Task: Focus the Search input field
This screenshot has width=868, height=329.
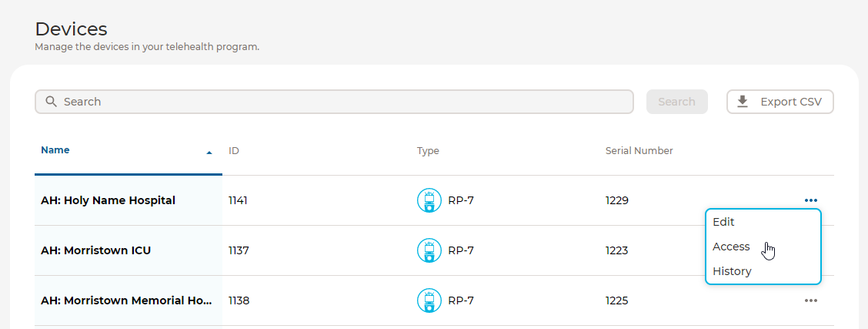Action: coord(334,102)
